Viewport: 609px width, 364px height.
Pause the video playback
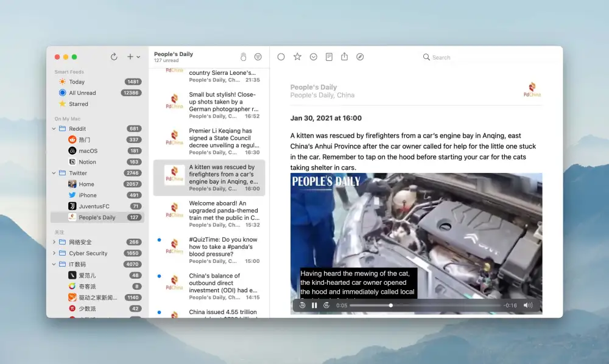tap(314, 306)
